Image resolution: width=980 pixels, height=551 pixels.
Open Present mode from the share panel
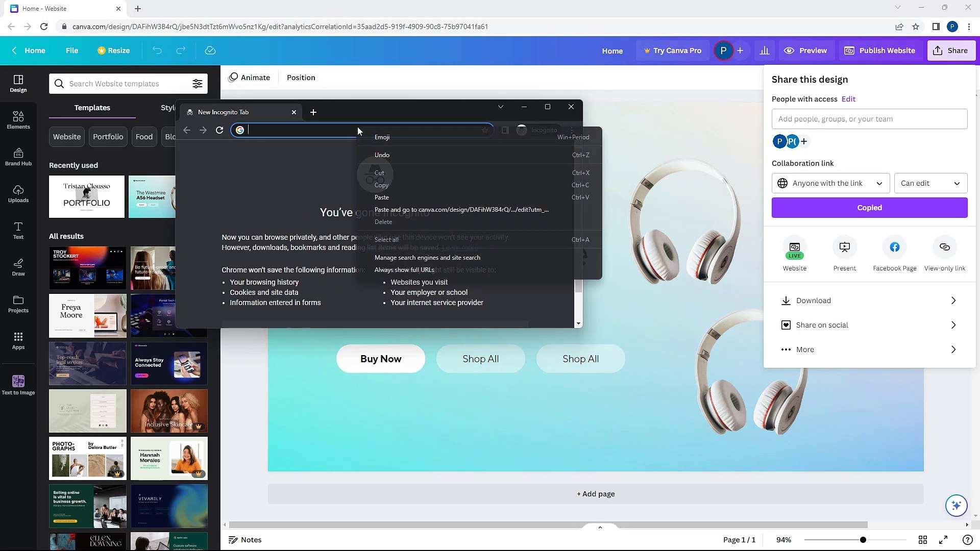[x=844, y=254]
